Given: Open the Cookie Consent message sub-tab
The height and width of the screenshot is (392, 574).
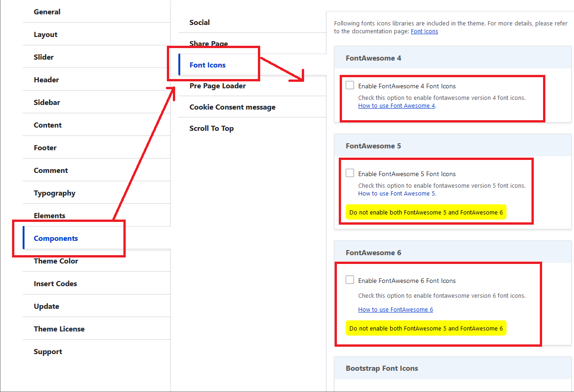Looking at the screenshot, I should coord(232,107).
